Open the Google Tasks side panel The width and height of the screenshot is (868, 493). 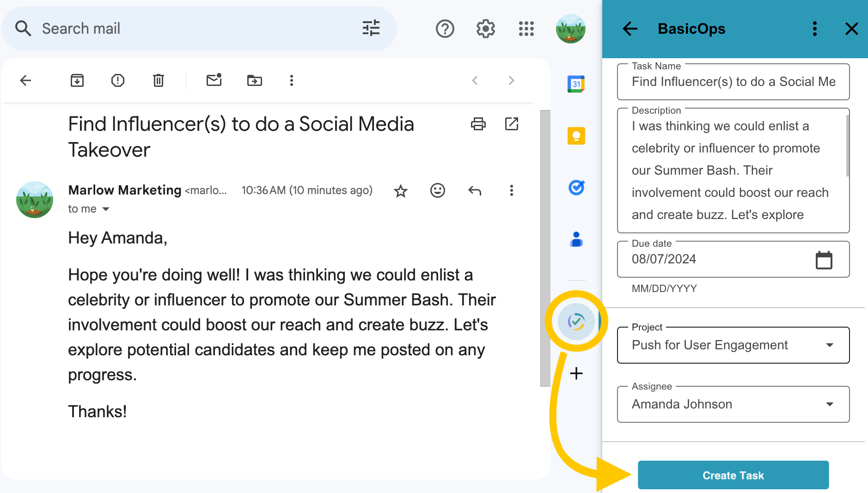tap(576, 188)
